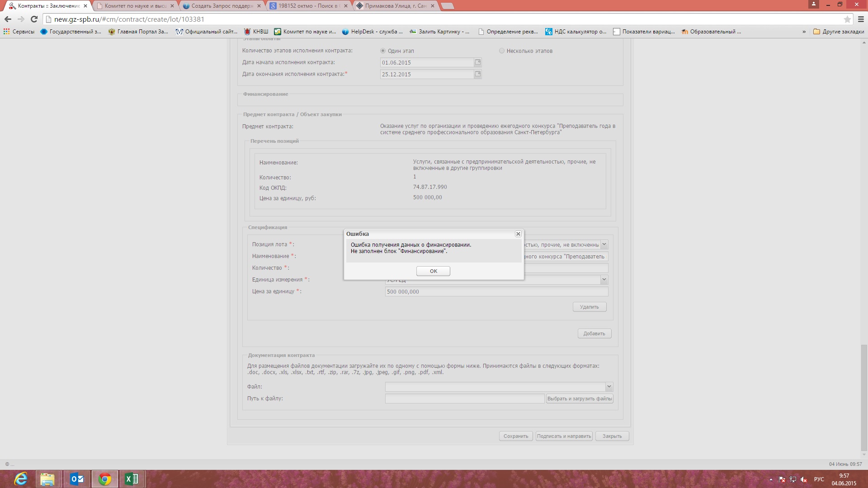This screenshot has height=488, width=868.
Task: Go forward in browser history
Action: coord(21,19)
